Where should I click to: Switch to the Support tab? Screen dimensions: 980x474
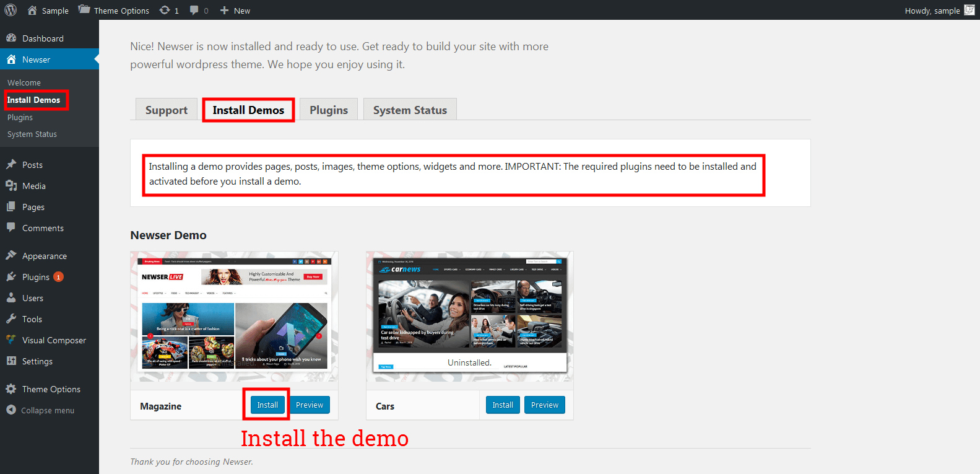point(166,110)
